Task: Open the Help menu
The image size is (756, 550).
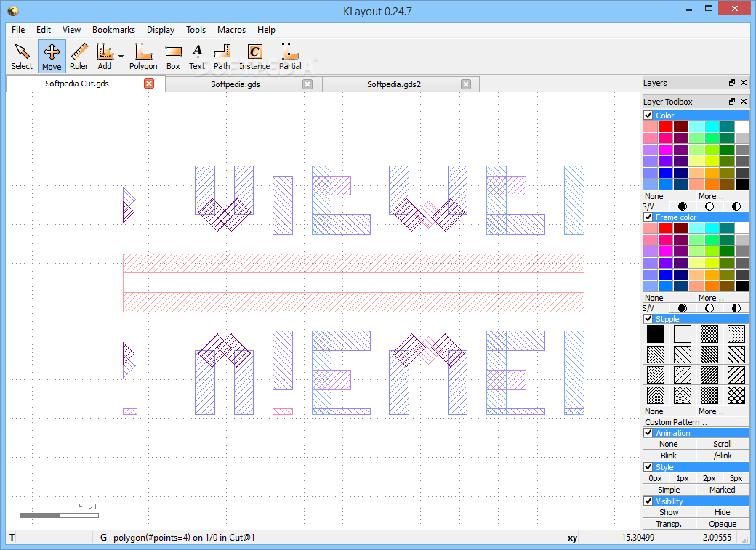Action: tap(266, 29)
